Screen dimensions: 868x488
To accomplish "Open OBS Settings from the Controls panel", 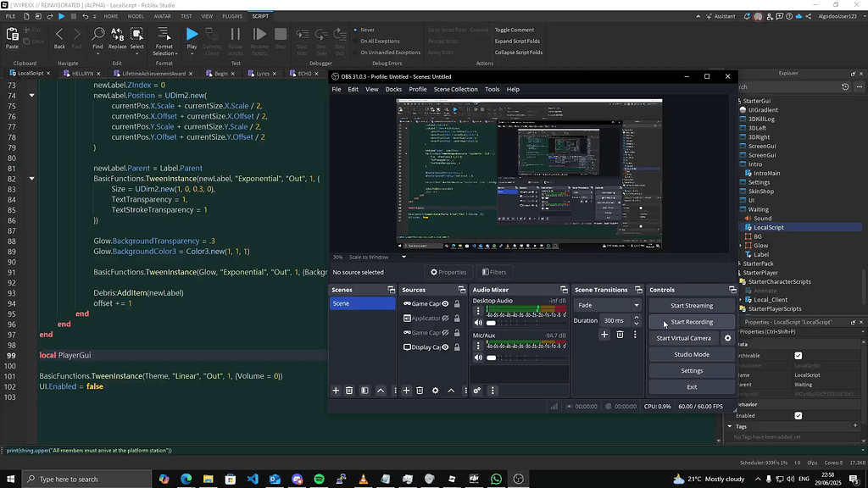I will click(x=691, y=370).
